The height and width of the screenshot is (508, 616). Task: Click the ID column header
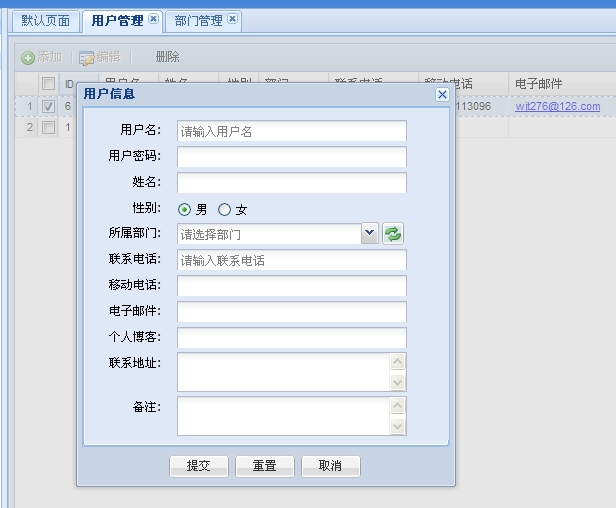tap(69, 84)
